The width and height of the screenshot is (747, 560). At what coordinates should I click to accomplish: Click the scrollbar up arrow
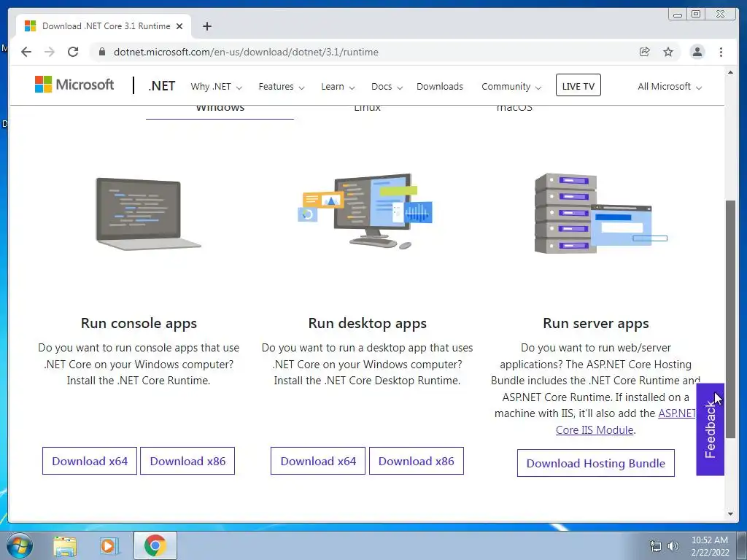point(730,72)
